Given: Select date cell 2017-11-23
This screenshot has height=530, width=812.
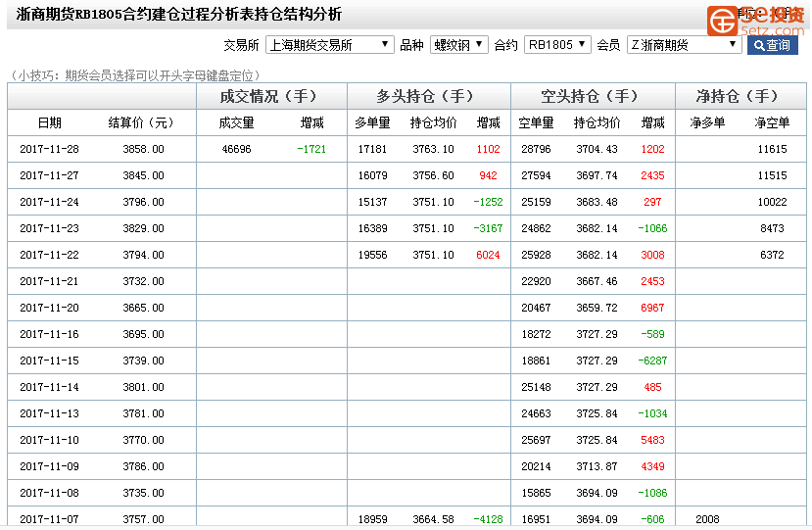Looking at the screenshot, I should tap(50, 228).
